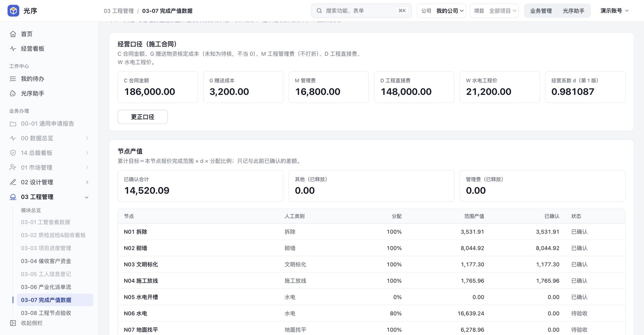Open the 首页 home icon

(x=13, y=34)
